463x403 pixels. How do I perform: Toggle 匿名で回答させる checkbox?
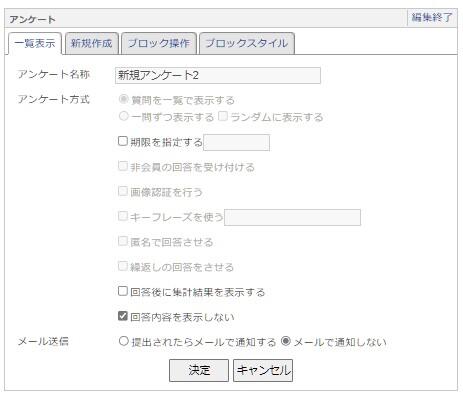[123, 241]
